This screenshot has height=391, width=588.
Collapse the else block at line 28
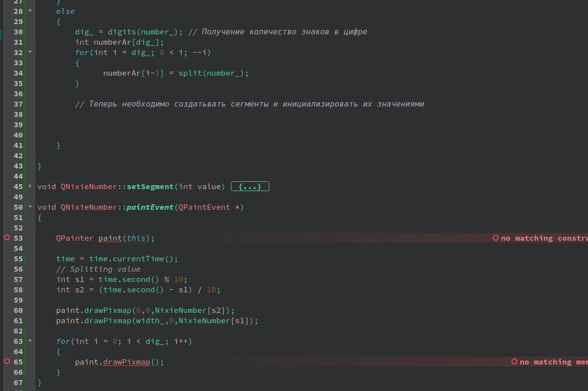click(30, 10)
